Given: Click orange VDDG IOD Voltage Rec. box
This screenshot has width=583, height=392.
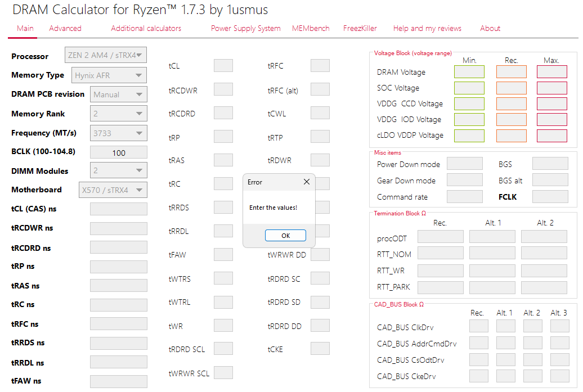Looking at the screenshot, I should click(x=511, y=120).
